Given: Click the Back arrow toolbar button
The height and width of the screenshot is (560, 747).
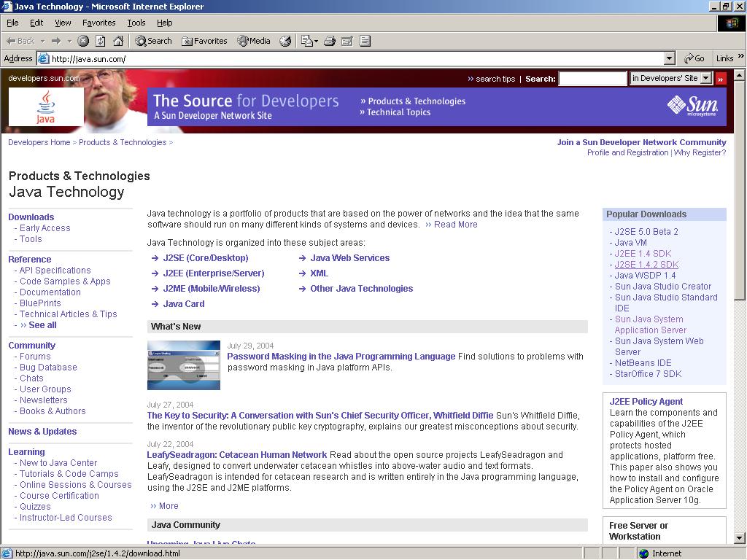Looking at the screenshot, I should point(20,41).
